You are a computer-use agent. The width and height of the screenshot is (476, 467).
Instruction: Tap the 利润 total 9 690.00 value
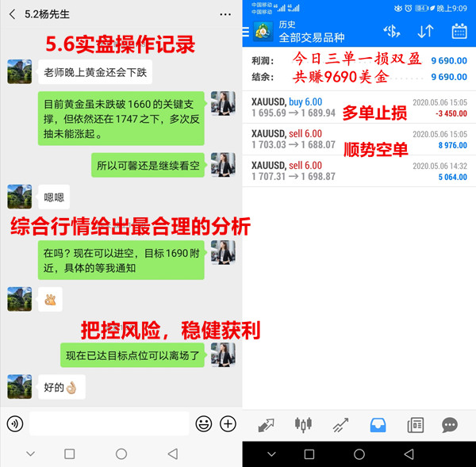(x=449, y=61)
